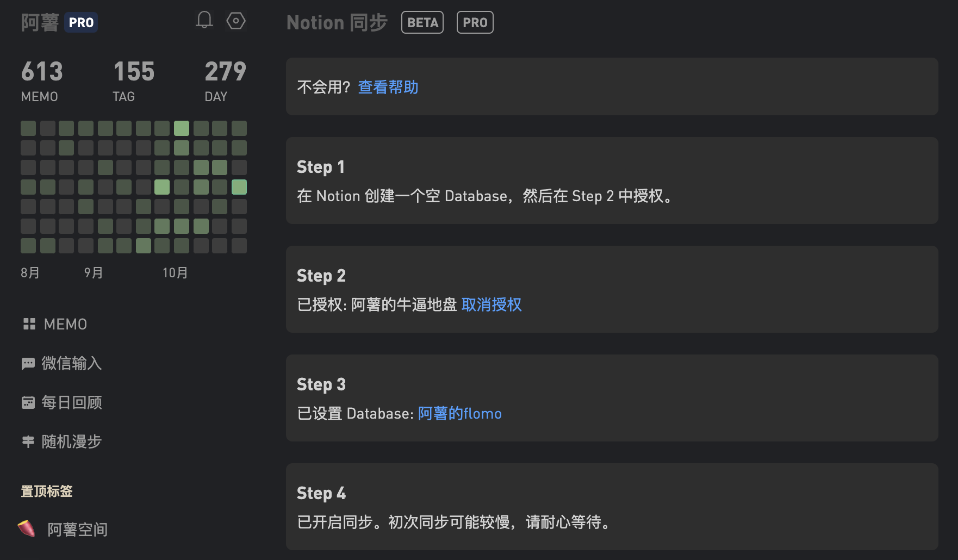Open settings via the hexagon gear icon
The image size is (958, 560).
click(236, 21)
